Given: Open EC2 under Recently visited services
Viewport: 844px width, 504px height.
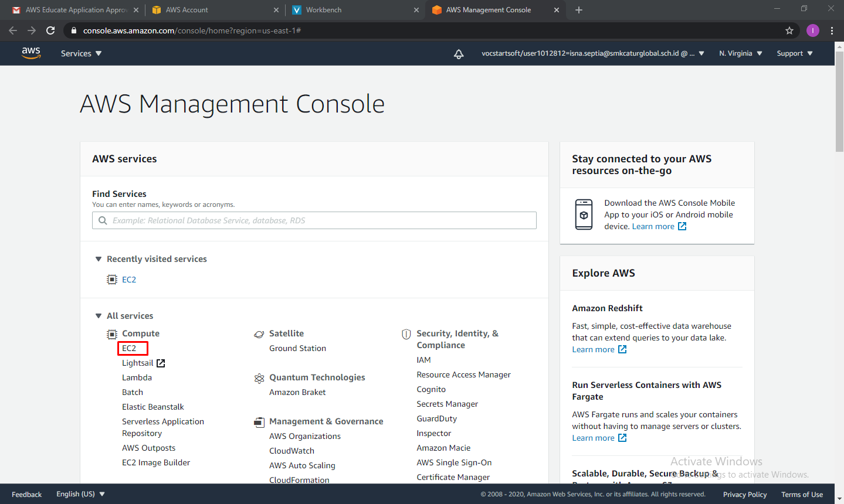Looking at the screenshot, I should (x=129, y=280).
